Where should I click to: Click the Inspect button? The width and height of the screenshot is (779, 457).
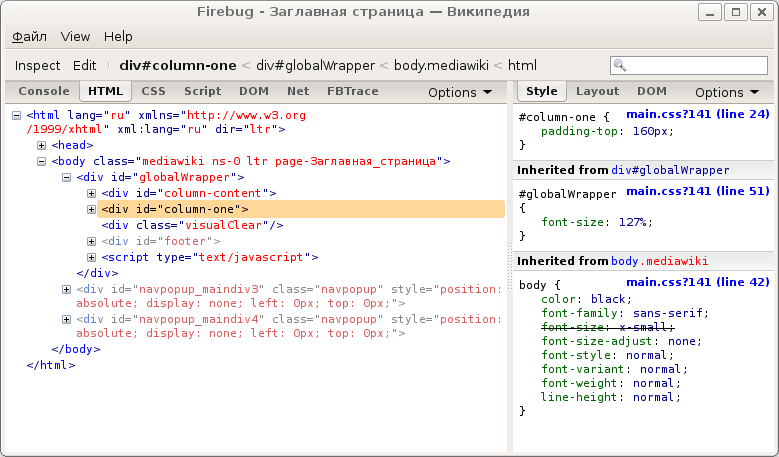pyautogui.click(x=37, y=65)
